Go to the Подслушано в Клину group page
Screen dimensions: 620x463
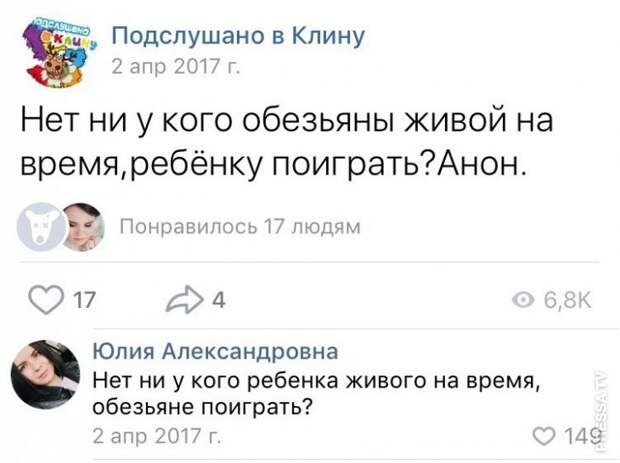[237, 37]
